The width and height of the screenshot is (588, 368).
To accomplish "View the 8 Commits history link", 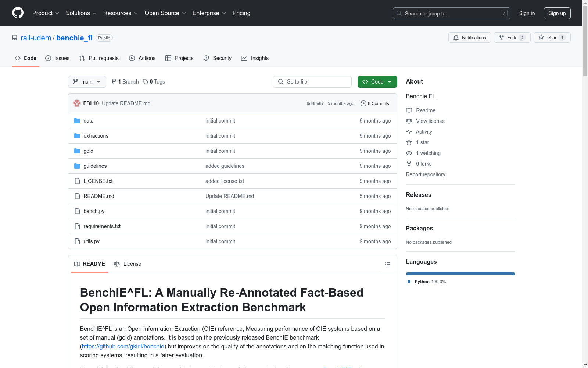I will (375, 103).
